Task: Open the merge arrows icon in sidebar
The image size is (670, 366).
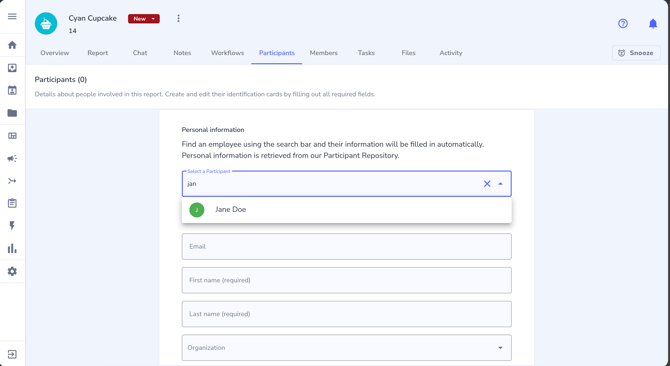Action: (x=12, y=181)
